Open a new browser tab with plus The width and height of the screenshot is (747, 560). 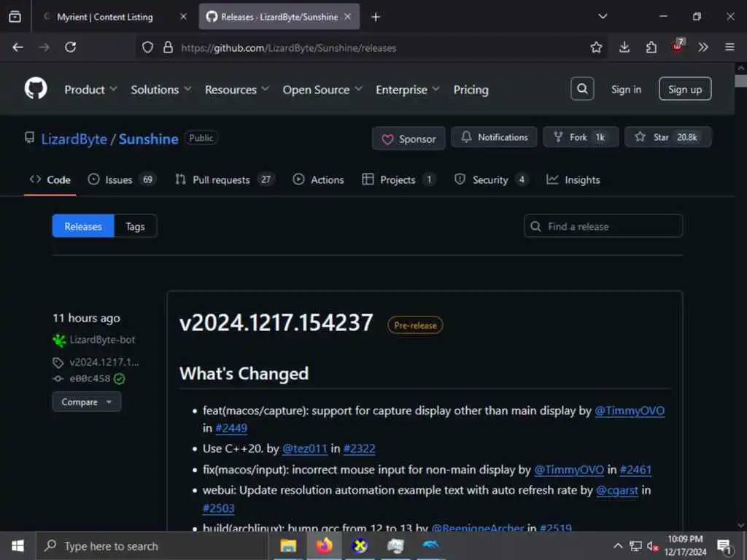376,17
